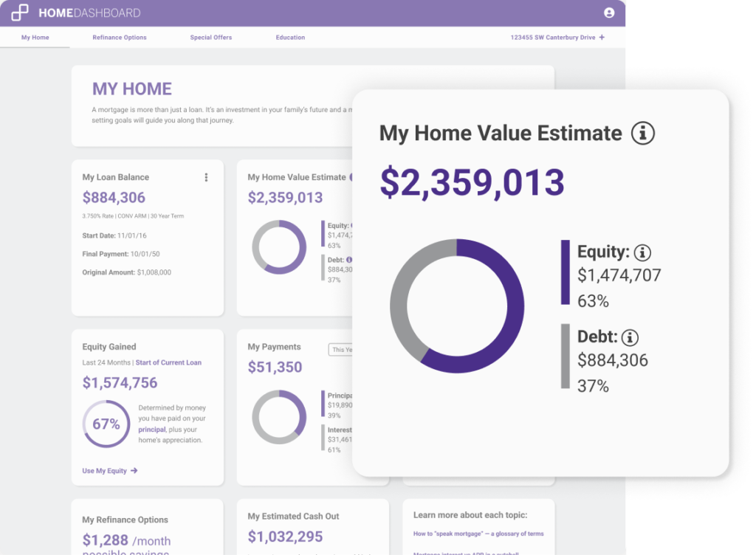
Task: Click the 'My Payments' card title
Action: (275, 347)
